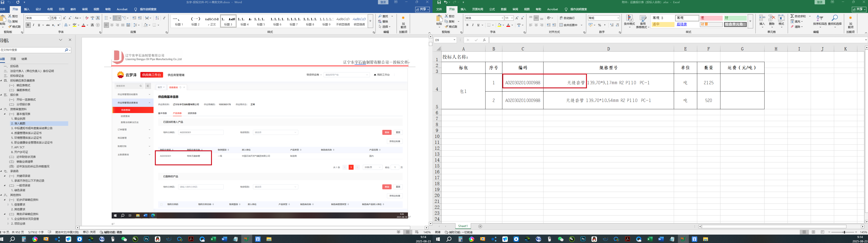This screenshot has width=868, height=243.
Task: Open Excel's 数据 ribbon tab
Action: click(x=503, y=9)
